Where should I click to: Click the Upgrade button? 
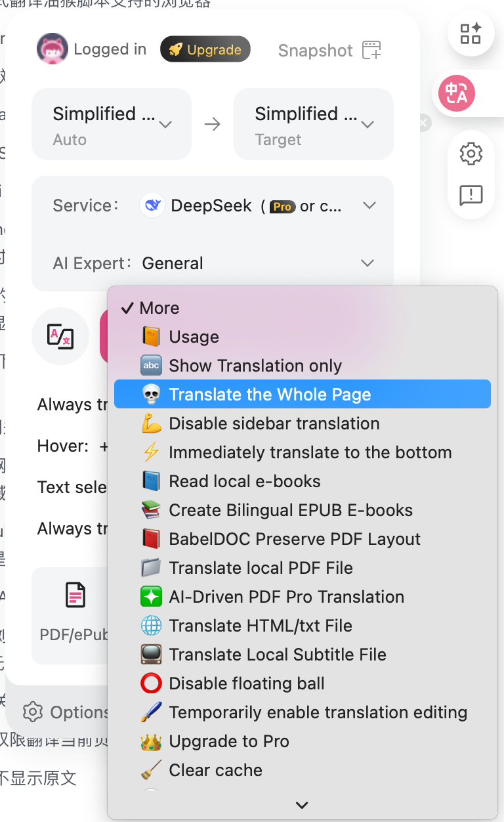pos(205,50)
